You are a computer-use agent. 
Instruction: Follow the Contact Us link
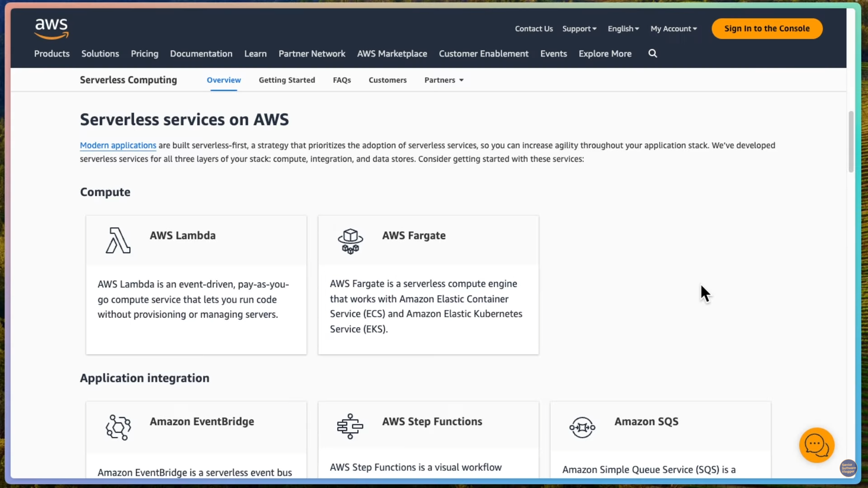533,28
